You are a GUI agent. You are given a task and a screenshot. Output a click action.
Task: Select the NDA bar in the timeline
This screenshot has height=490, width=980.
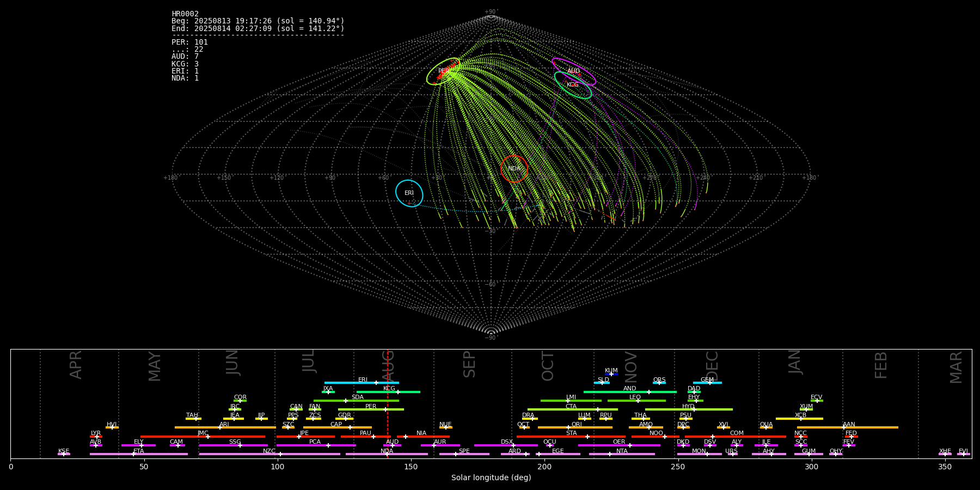pyautogui.click(x=387, y=454)
